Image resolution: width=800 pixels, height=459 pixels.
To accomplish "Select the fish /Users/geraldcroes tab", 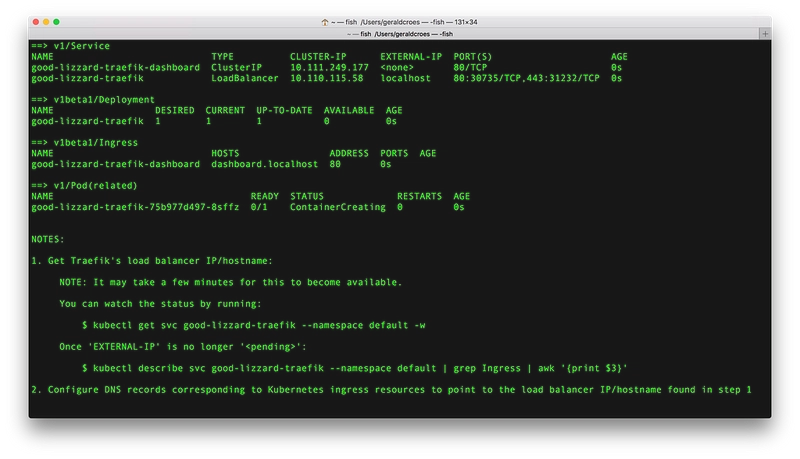I will pos(399,34).
